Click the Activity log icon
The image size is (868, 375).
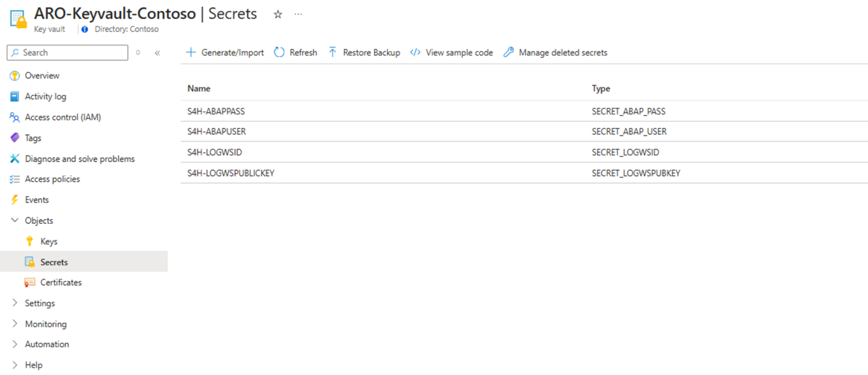click(x=14, y=96)
